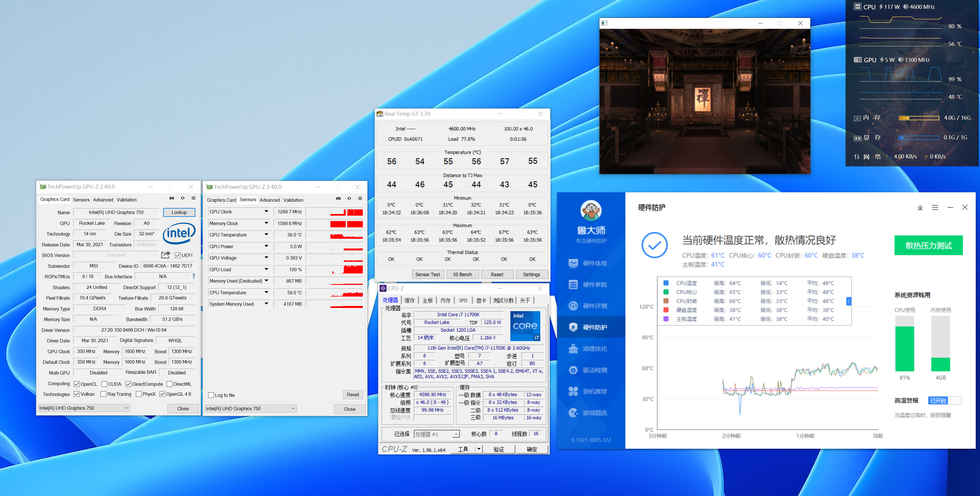Expand GPU Clock sensor dropdown
Screen dimensions: 980x496
tap(266, 212)
